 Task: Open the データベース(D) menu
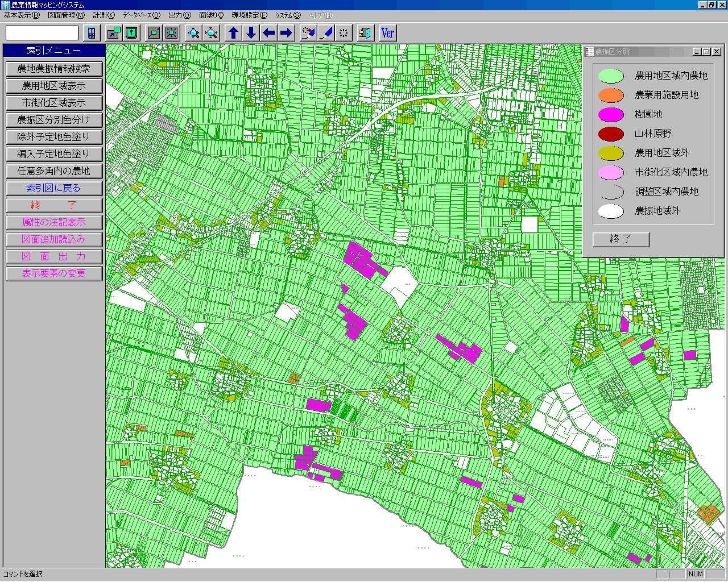(x=142, y=15)
